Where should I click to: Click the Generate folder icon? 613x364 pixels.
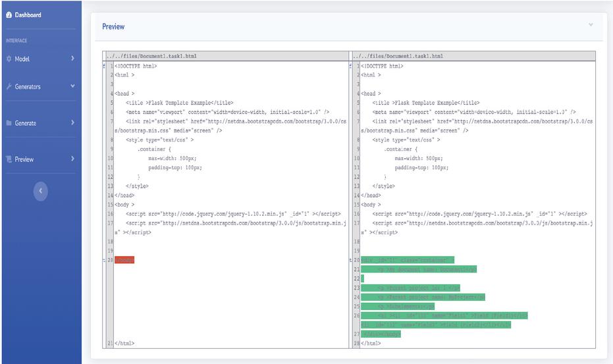click(x=9, y=123)
